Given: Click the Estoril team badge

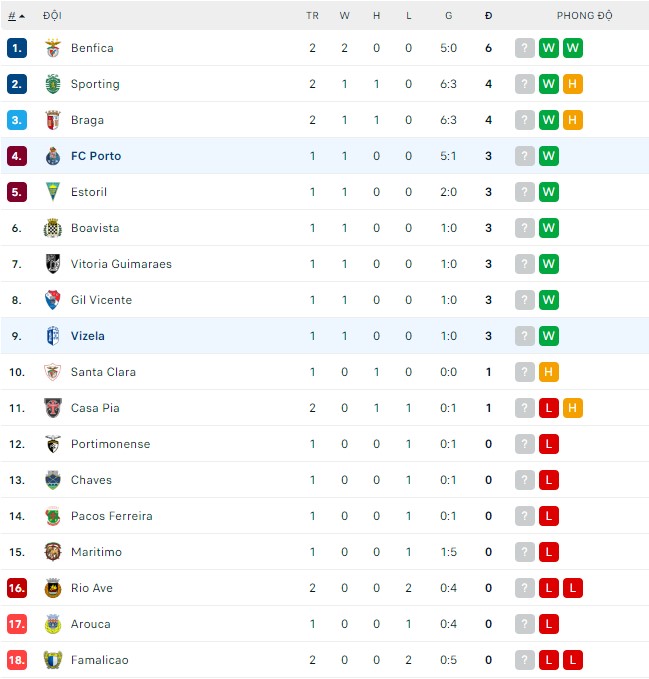Looking at the screenshot, I should click(x=53, y=192).
